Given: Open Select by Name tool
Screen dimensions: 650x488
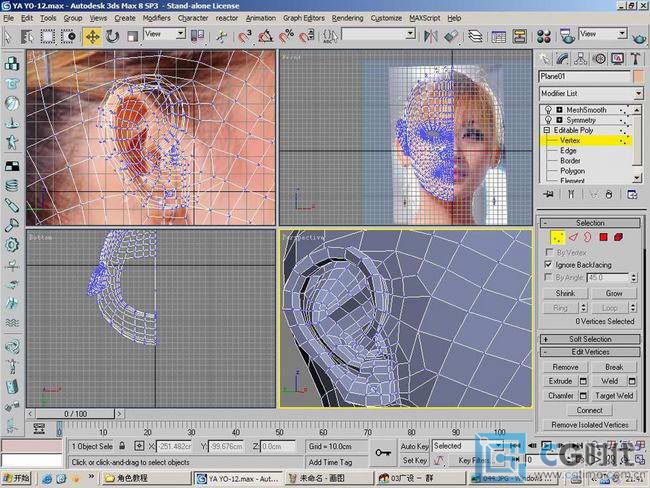Looking at the screenshot, I should [27, 36].
